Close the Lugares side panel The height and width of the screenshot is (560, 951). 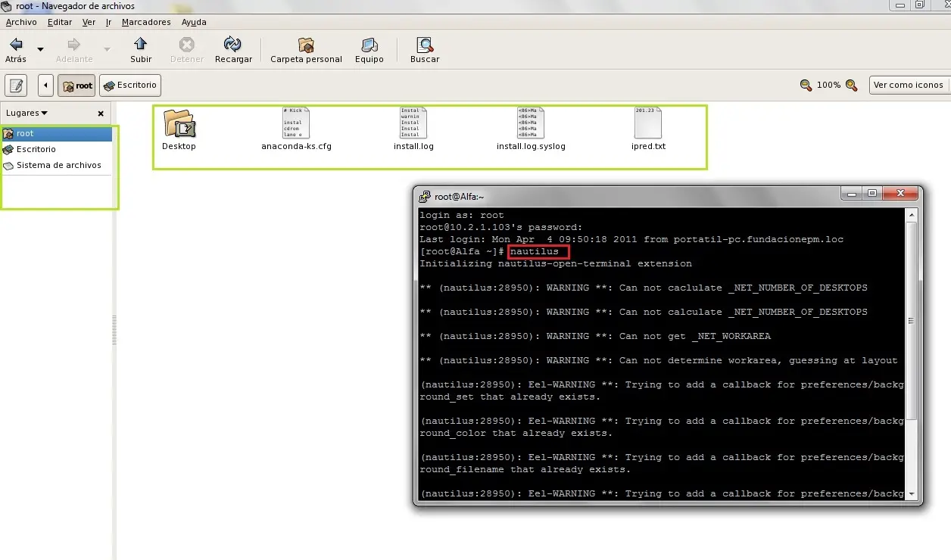click(x=101, y=114)
